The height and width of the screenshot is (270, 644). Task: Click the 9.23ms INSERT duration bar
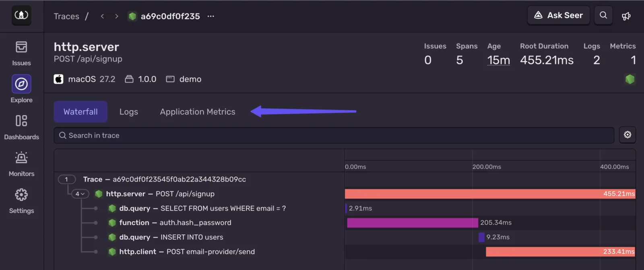(481, 237)
